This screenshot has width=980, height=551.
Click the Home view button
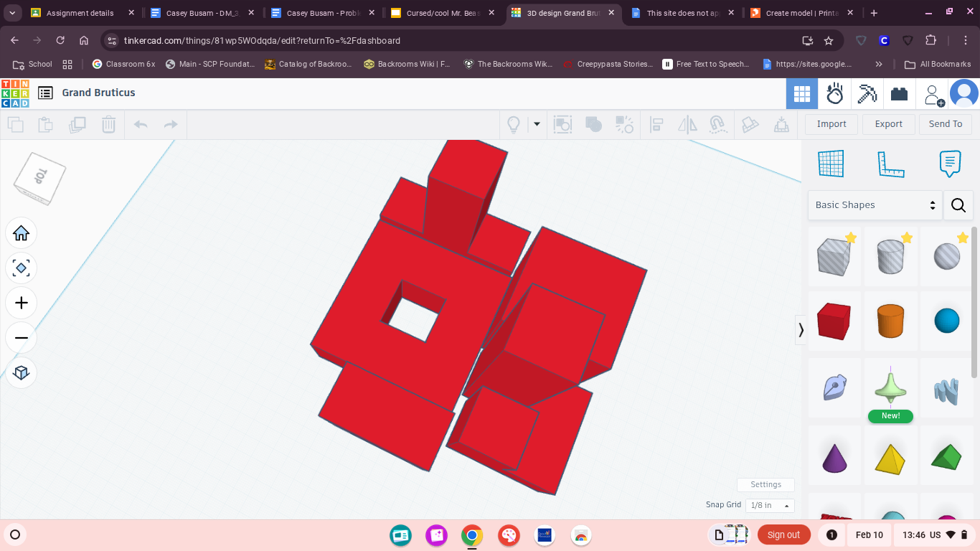click(21, 233)
